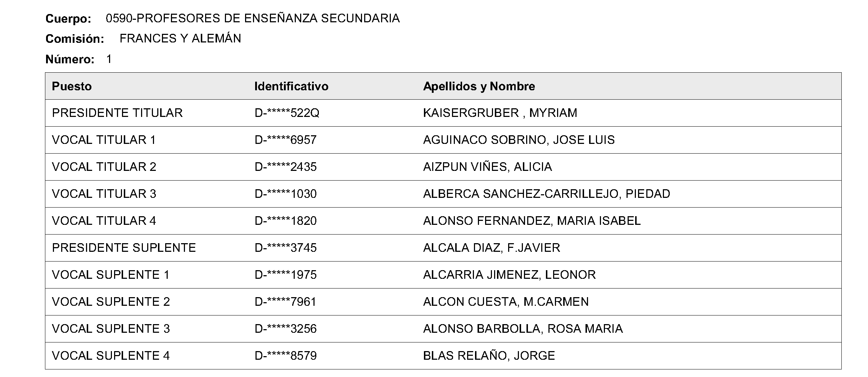868x377 pixels.
Task: Click the VOCAL TITULAR 2 cell
Action: pos(104,167)
